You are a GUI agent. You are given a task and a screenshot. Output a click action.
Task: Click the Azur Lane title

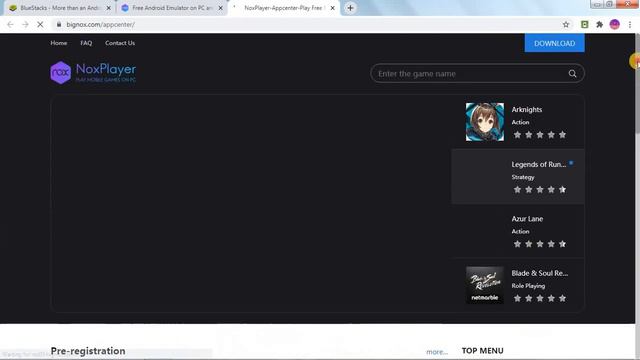[x=527, y=219]
